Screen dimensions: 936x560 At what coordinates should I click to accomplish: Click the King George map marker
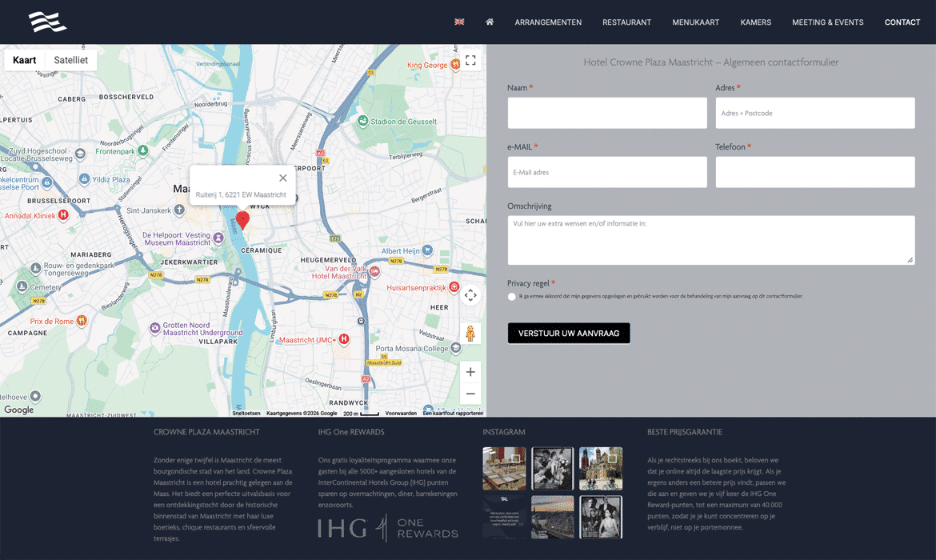(455, 64)
